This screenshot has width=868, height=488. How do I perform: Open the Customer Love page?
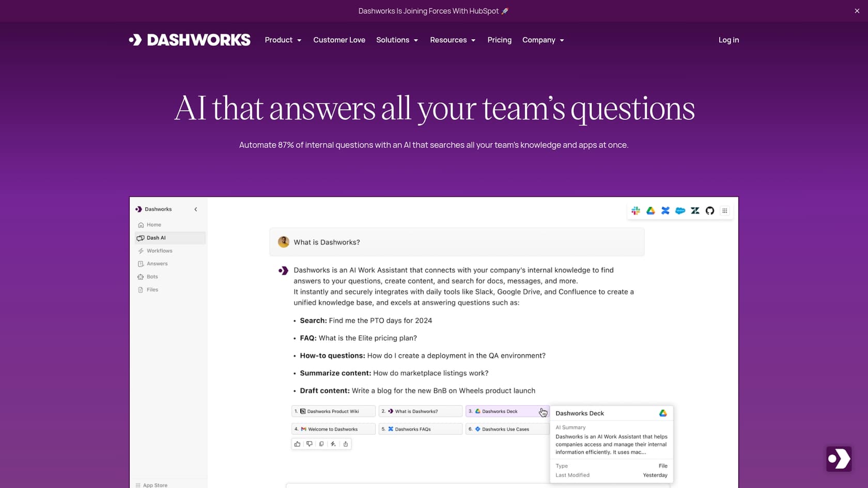339,40
